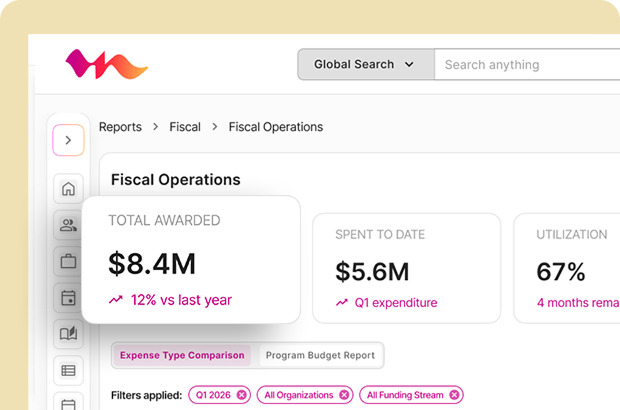
Task: Switch to the Program Budget Report tab
Action: 319,355
